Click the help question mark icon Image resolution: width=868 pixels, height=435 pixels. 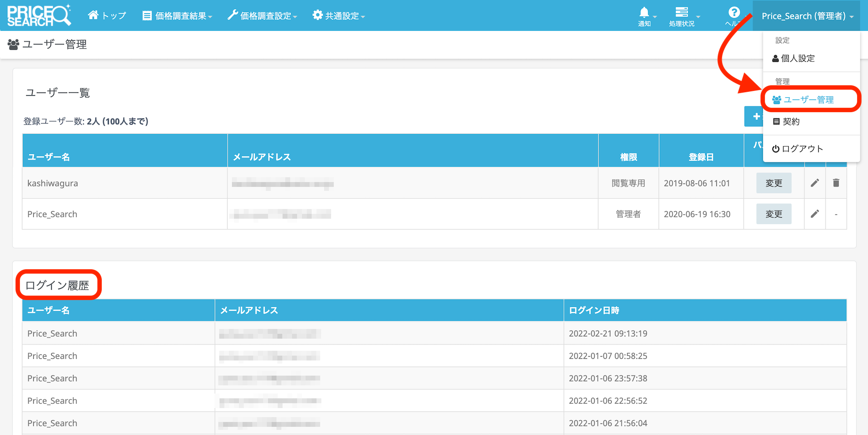[734, 15]
